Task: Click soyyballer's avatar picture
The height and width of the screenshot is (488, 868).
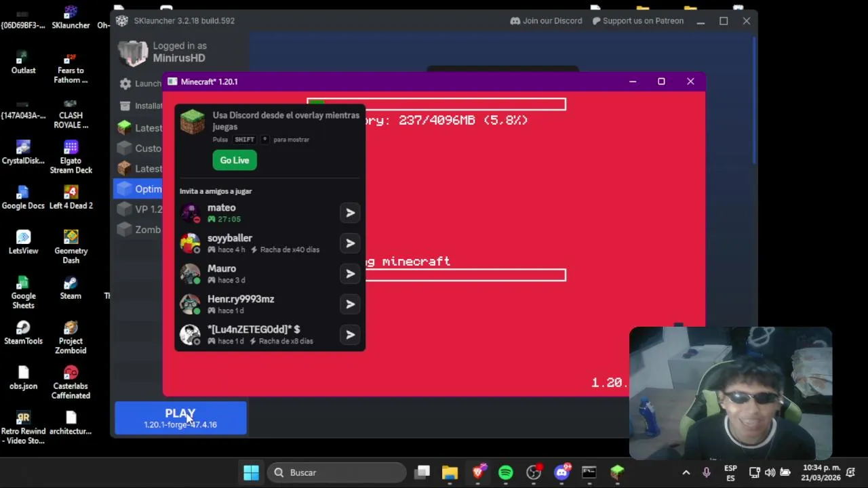Action: (x=190, y=243)
